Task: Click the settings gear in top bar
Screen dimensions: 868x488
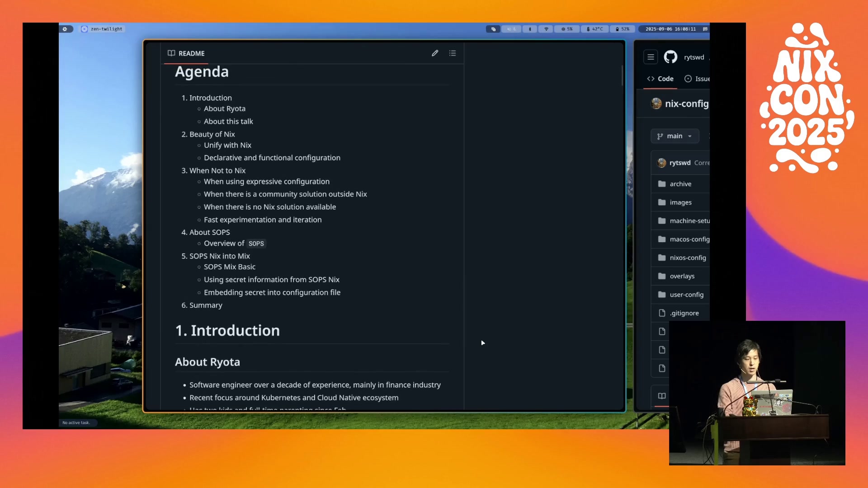Action: (65, 29)
